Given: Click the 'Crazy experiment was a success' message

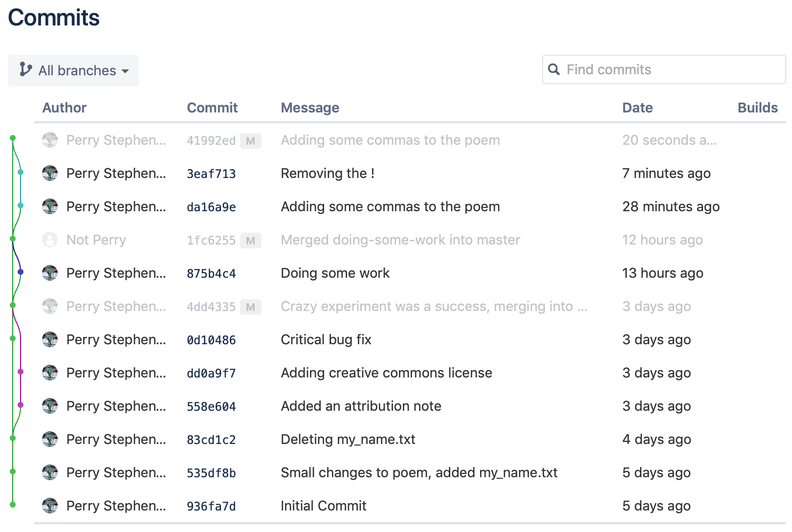Looking at the screenshot, I should [x=434, y=307].
